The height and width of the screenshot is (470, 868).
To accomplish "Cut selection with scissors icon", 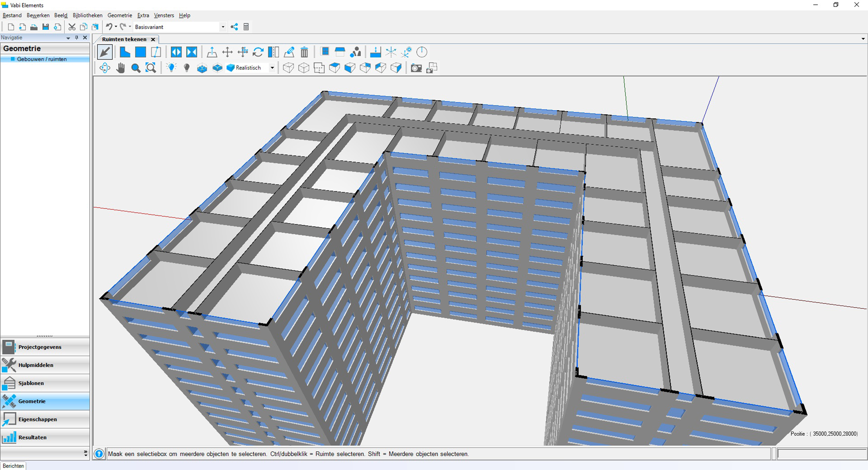I will pyautogui.click(x=72, y=27).
